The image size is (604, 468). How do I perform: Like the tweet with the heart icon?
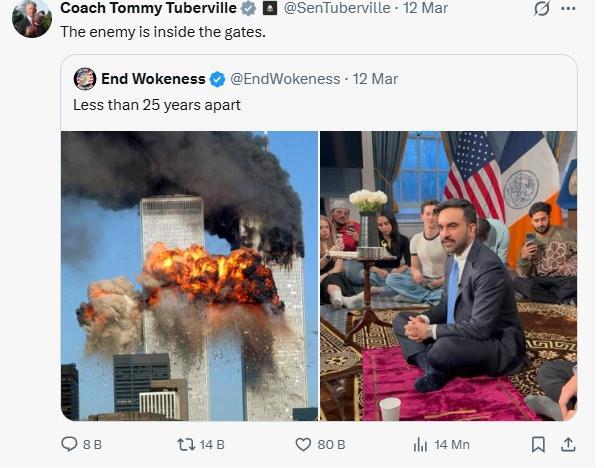tap(304, 444)
